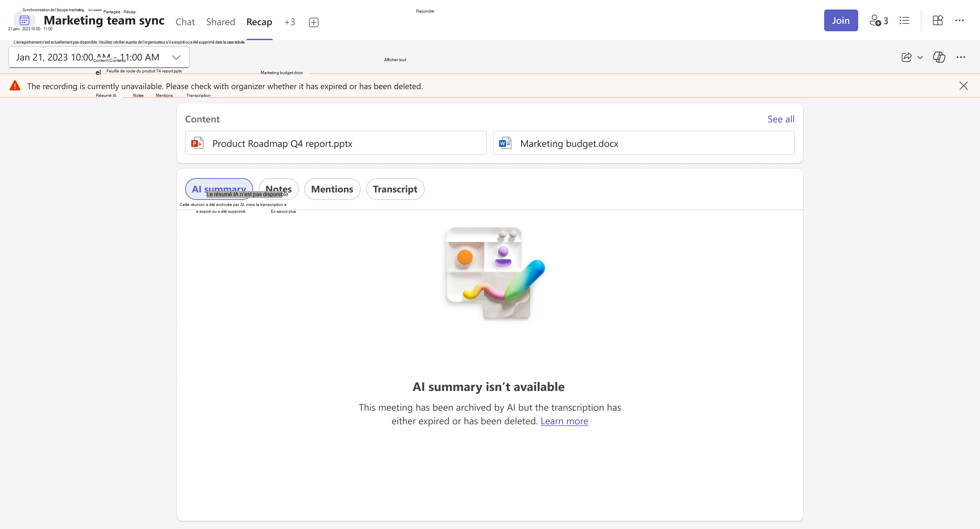Screen dimensions: 980x529
Task: Open the More options ellipsis beside the apps icon
Action: pos(960,20)
